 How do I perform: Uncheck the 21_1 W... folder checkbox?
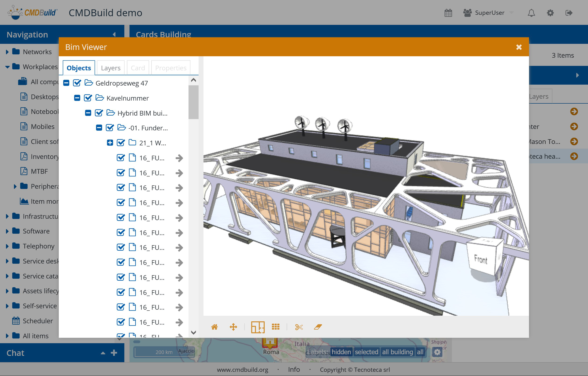[121, 143]
